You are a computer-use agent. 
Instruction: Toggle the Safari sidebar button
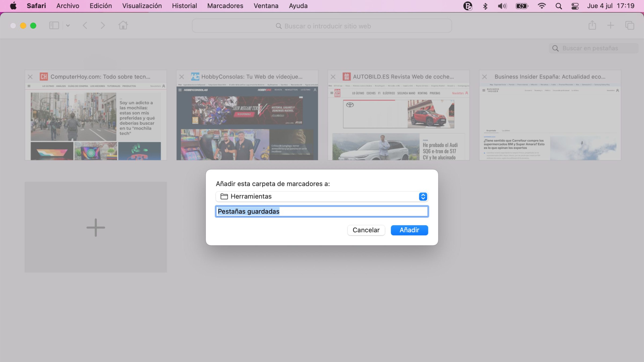54,25
